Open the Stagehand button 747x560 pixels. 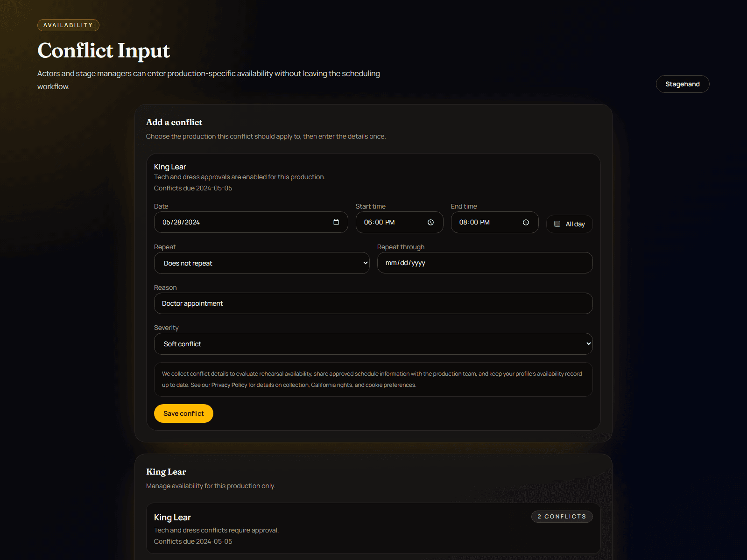683,84
